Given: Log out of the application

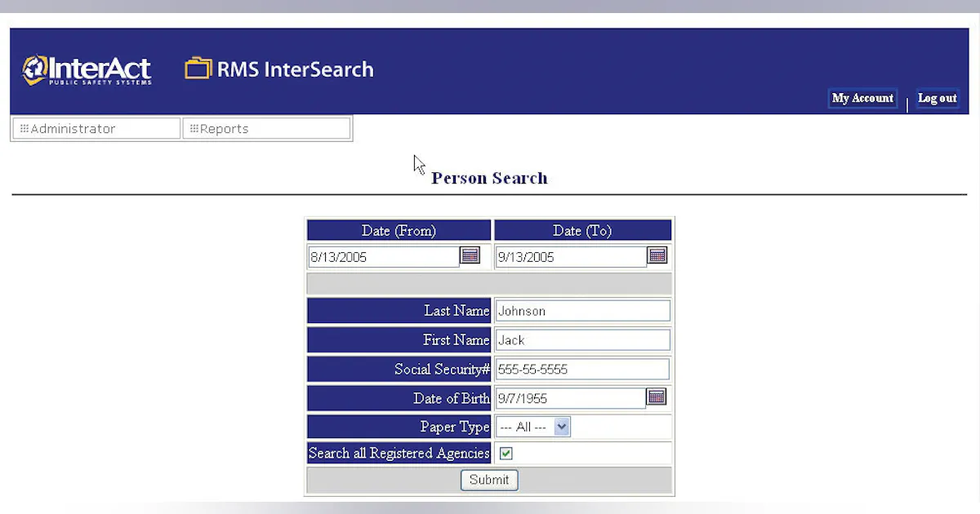Looking at the screenshot, I should click(x=937, y=98).
